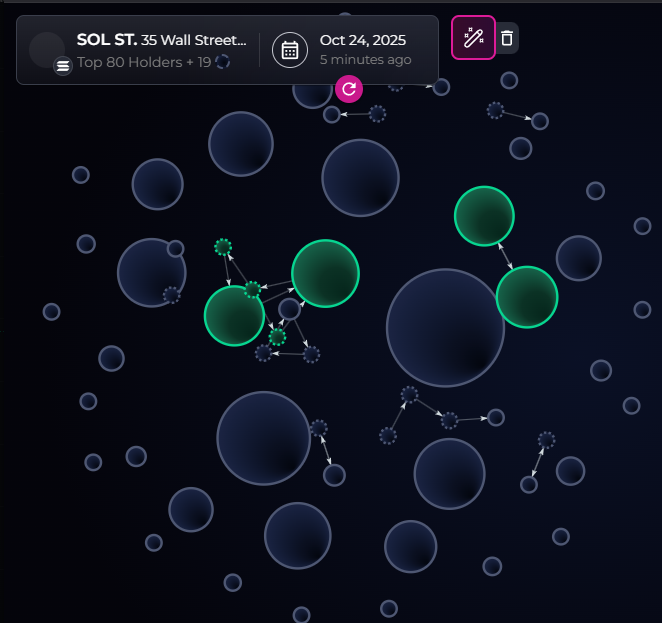
Task: Click the 5 minutes ago timestamp
Action: (365, 60)
